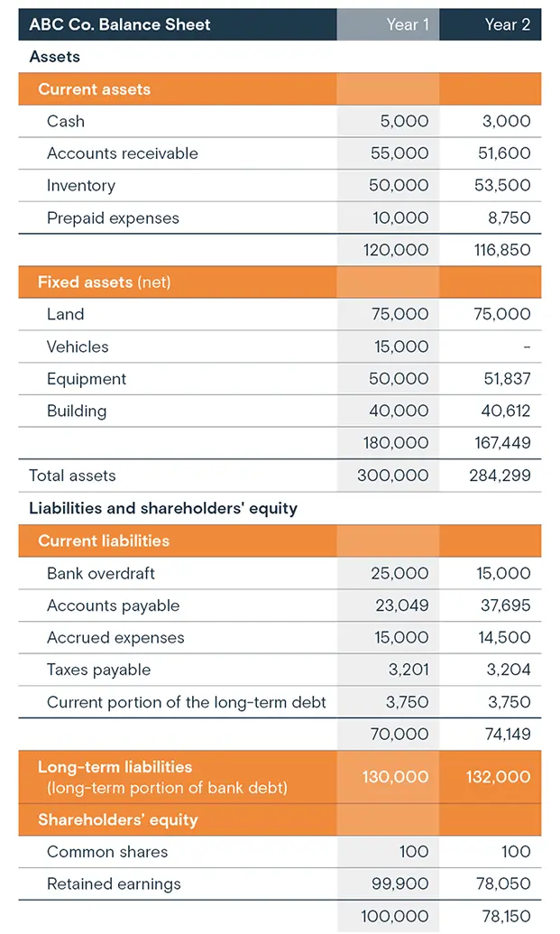Select the Vehicles Year 1 value 15,000

click(x=401, y=347)
